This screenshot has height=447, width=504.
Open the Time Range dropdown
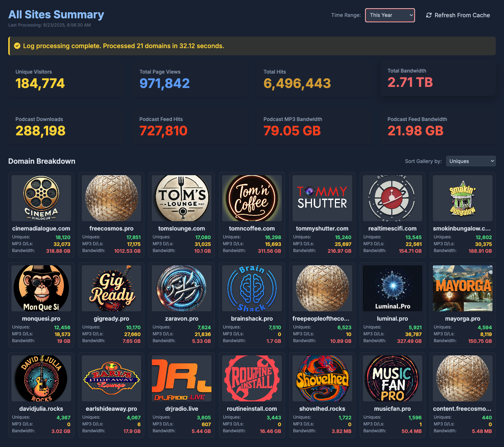pos(390,15)
